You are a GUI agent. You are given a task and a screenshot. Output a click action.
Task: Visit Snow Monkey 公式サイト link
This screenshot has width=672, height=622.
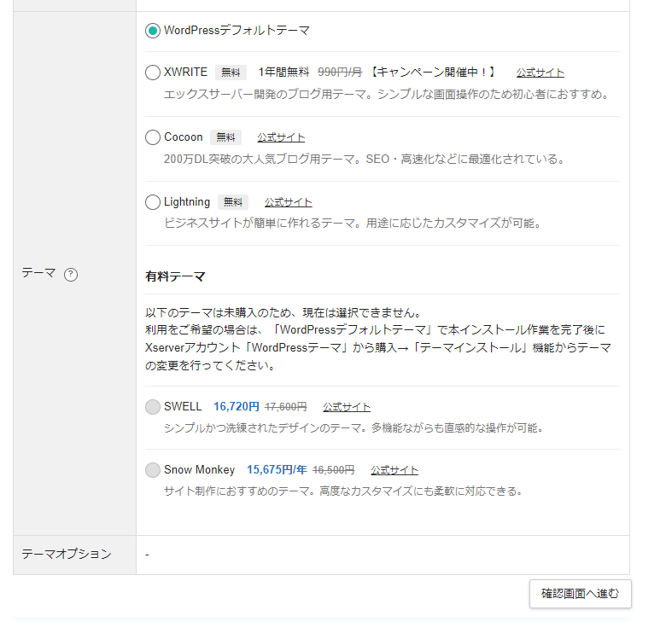(x=394, y=470)
